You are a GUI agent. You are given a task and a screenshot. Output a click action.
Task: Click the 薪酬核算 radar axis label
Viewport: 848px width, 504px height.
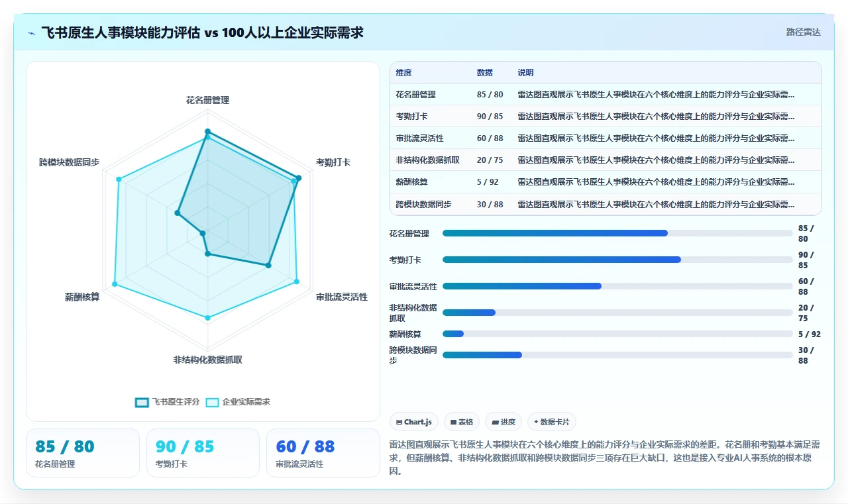(82, 297)
